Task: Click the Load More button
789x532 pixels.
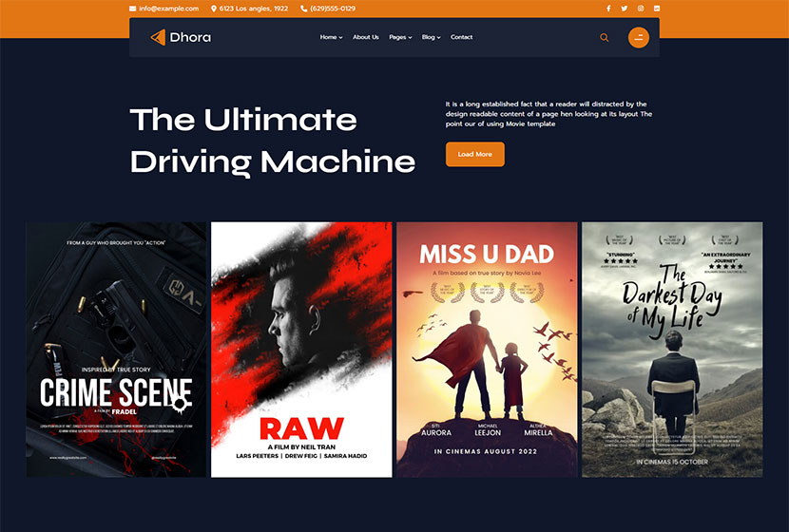Action: 475,154
